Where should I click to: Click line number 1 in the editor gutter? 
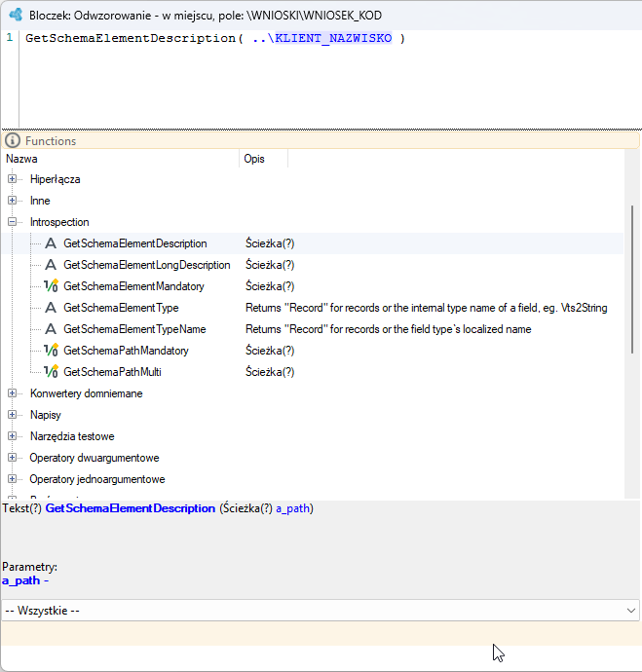10,38
